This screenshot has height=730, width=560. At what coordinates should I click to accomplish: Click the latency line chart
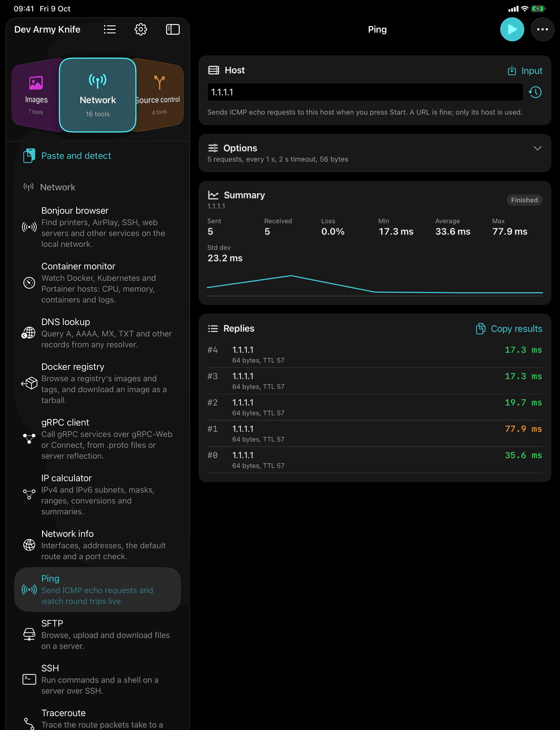coord(375,284)
